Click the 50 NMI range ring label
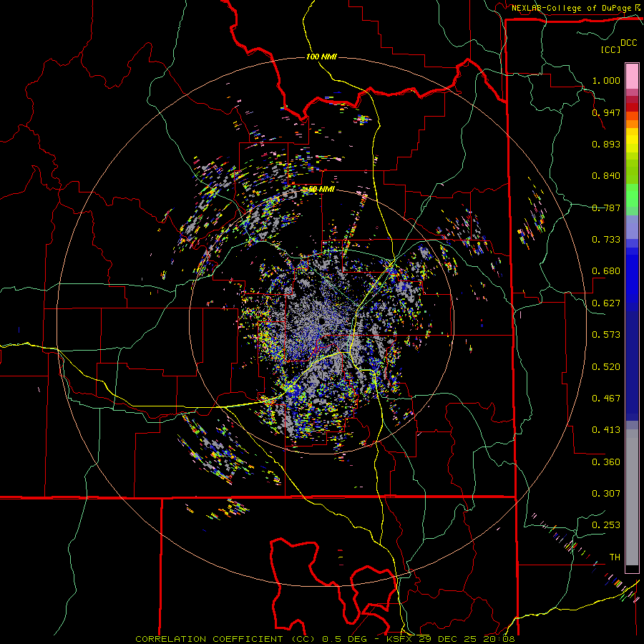Image resolution: width=644 pixels, height=644 pixels. click(x=321, y=190)
